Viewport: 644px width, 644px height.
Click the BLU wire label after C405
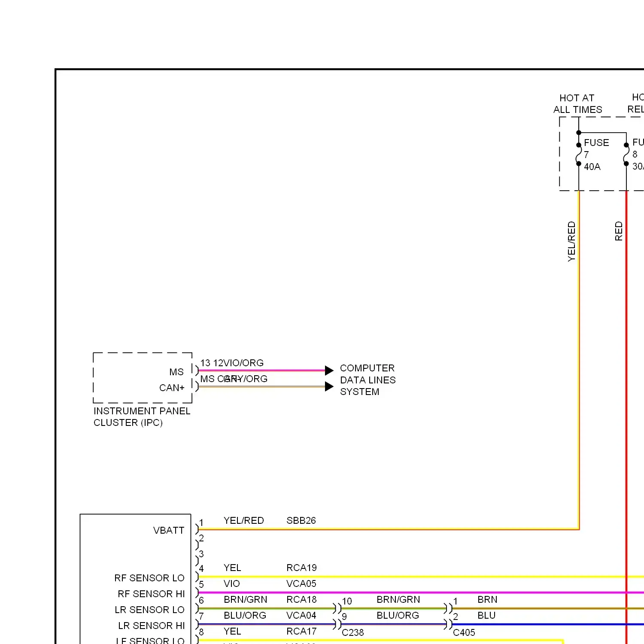click(486, 615)
